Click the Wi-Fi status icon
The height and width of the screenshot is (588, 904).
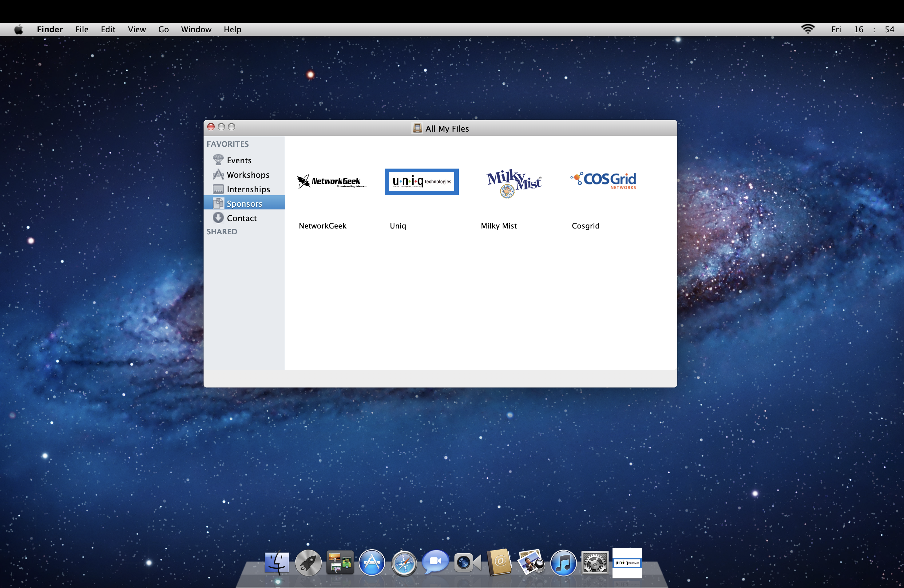point(808,29)
